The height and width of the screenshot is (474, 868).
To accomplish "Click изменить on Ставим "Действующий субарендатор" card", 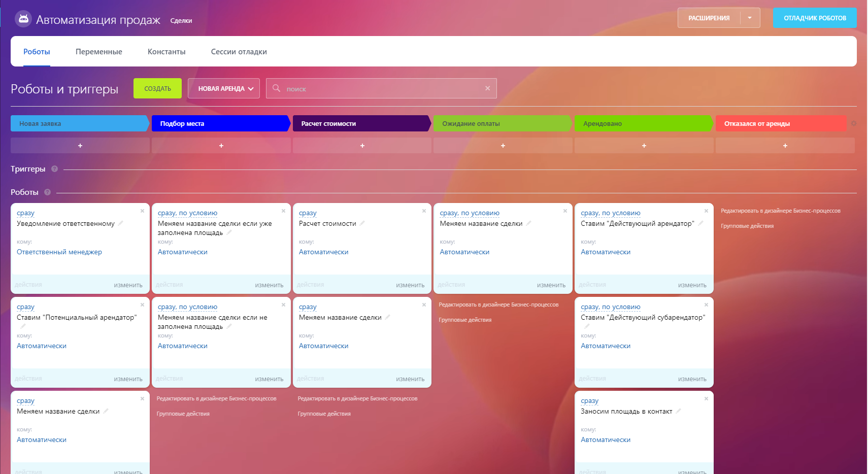I will point(692,379).
